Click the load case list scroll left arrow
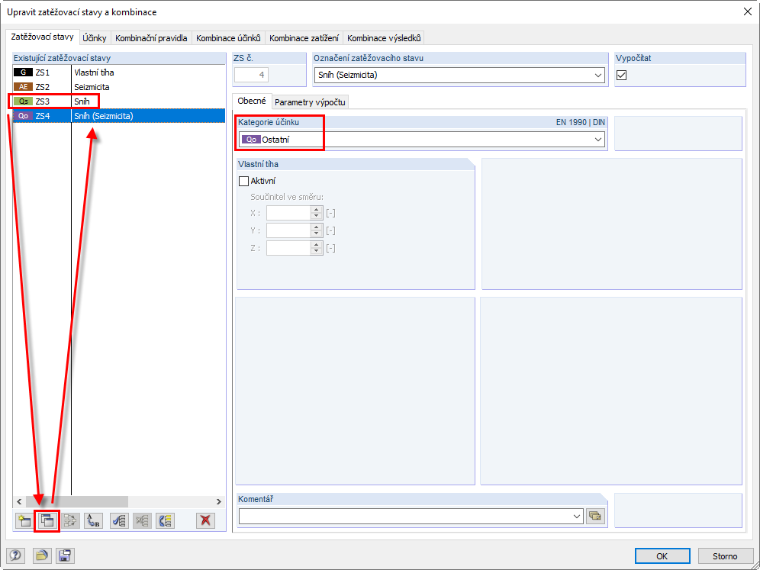 [19, 501]
